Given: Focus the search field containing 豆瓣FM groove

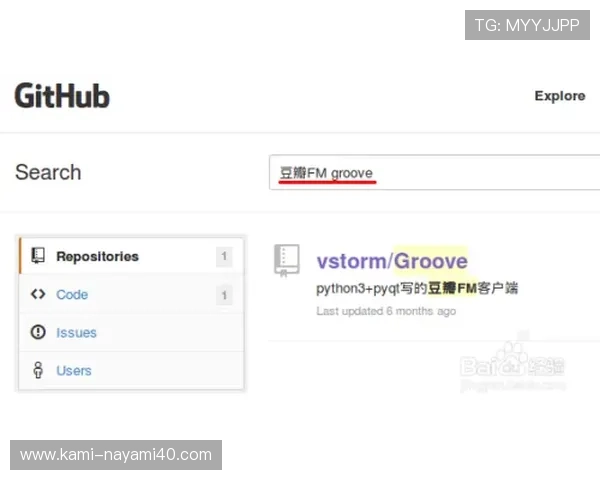Looking at the screenshot, I should click(x=434, y=172).
